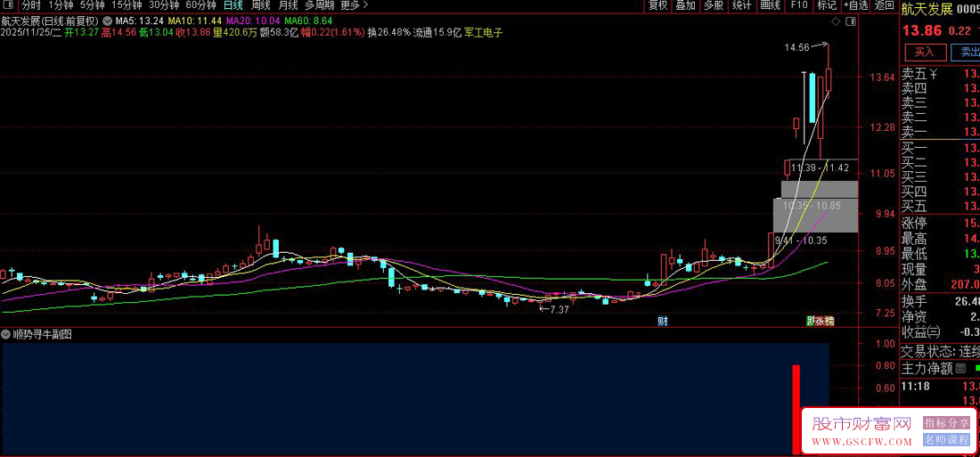Image resolution: width=980 pixels, height=457 pixels.
Task: Click the 买入 buy button
Action: (924, 52)
